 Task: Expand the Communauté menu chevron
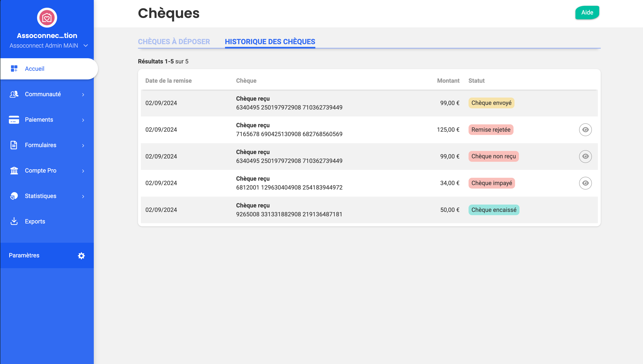(83, 94)
